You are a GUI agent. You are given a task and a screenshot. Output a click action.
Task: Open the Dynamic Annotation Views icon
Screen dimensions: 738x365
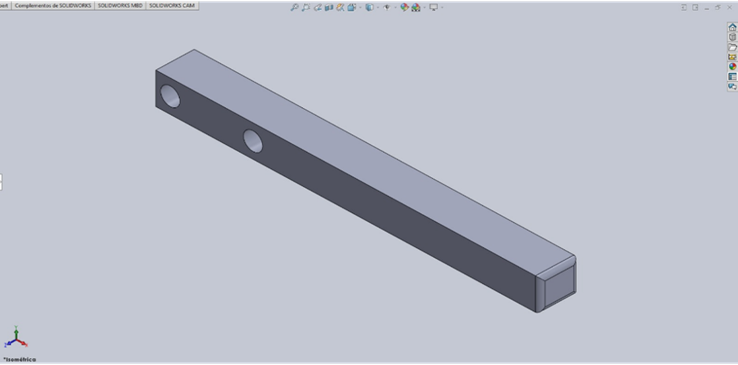[x=340, y=8]
